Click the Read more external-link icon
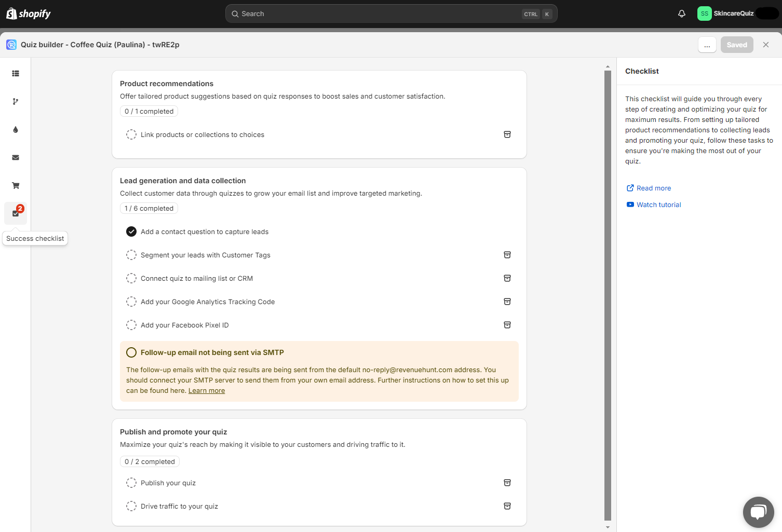 point(630,188)
